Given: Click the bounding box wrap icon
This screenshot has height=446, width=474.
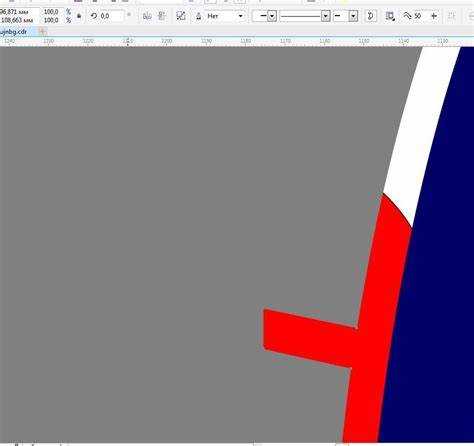Looking at the screenshot, I should pos(390,16).
